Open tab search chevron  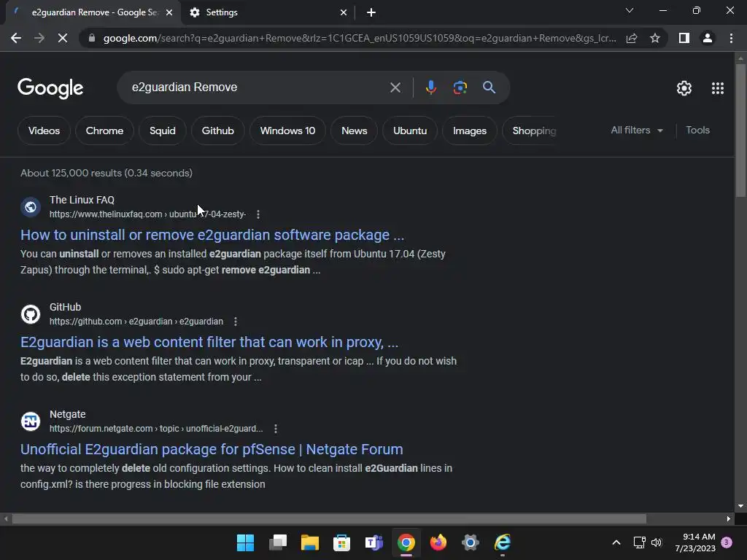[x=630, y=10]
